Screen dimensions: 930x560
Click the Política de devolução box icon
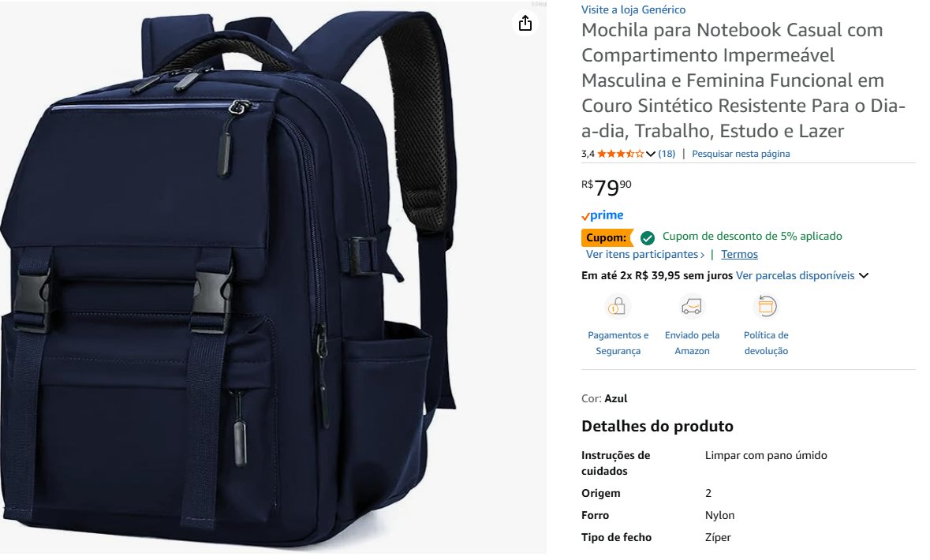click(x=766, y=307)
